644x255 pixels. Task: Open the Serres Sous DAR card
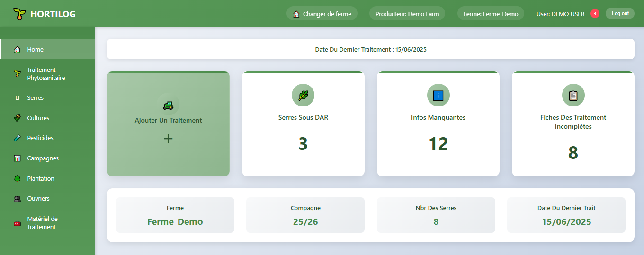[x=303, y=124]
